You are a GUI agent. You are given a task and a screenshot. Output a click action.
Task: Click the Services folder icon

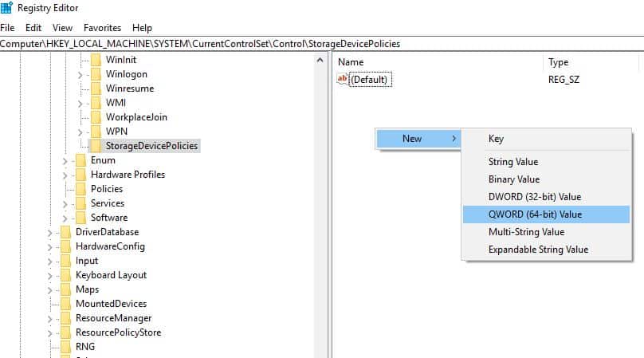81,204
